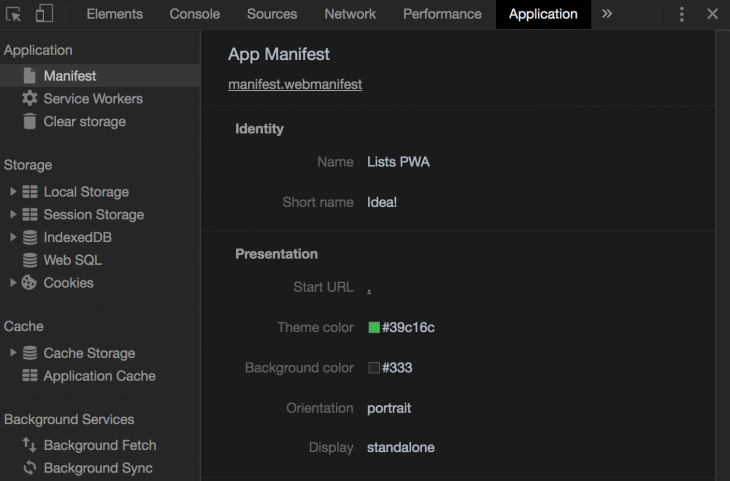Screen dimensions: 730x481
Task: Show more tabs with double chevron
Action: [607, 14]
